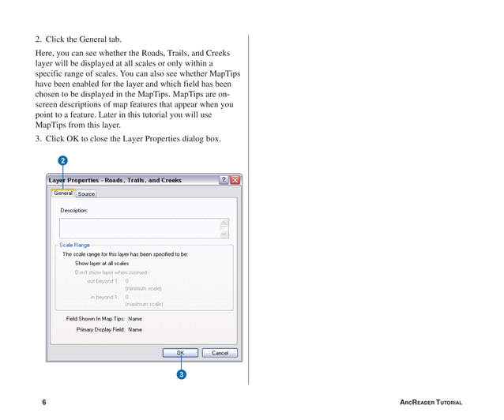
Task: Click the 'Description:' label
Action: click(x=74, y=211)
